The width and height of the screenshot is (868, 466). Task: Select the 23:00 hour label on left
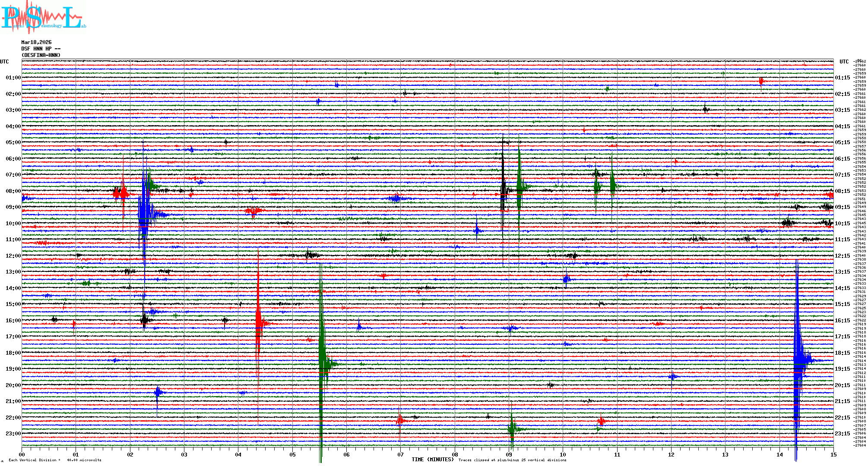[x=13, y=434]
